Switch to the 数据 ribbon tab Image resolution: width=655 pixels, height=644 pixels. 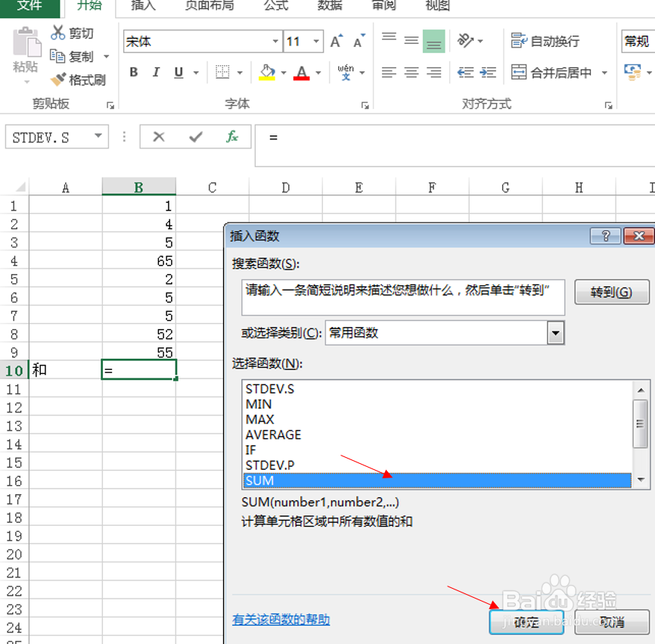click(331, 8)
